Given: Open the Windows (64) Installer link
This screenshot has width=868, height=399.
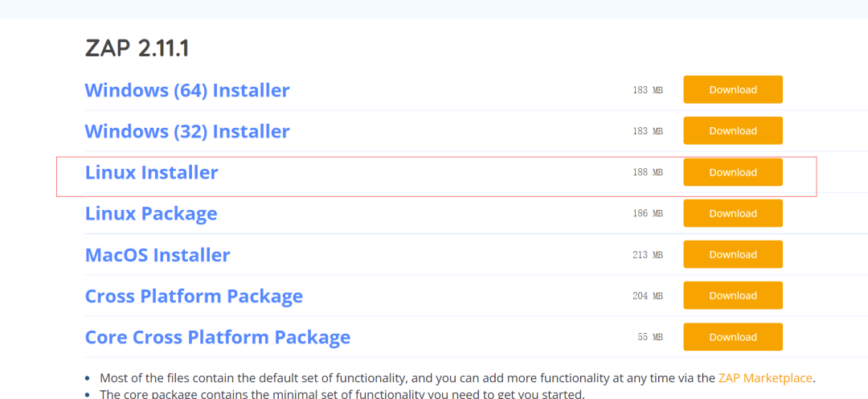Looking at the screenshot, I should (x=187, y=90).
